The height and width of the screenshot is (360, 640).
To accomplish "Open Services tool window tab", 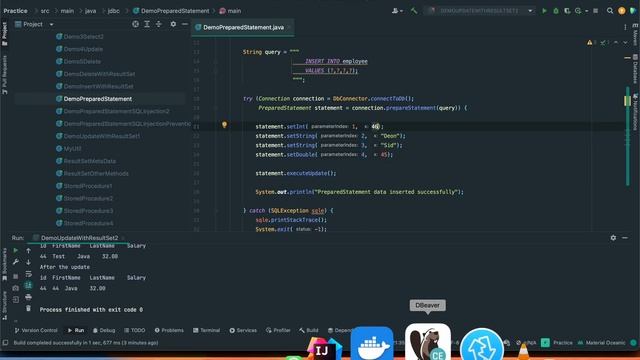I will point(243,330).
